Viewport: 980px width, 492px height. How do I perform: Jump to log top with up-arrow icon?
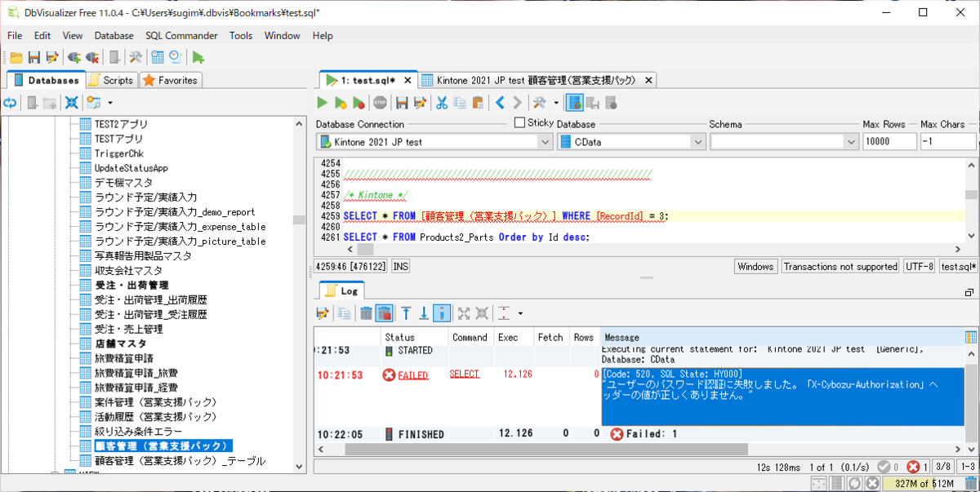point(406,312)
